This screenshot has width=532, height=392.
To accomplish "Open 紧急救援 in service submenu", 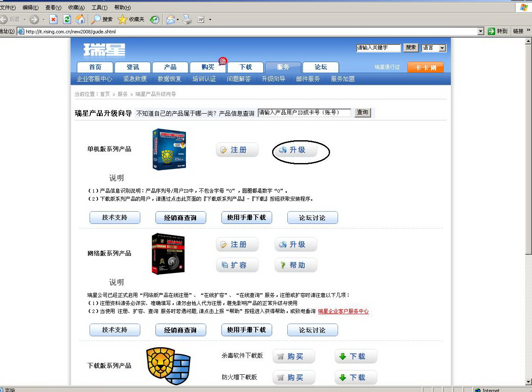I will pos(135,79).
